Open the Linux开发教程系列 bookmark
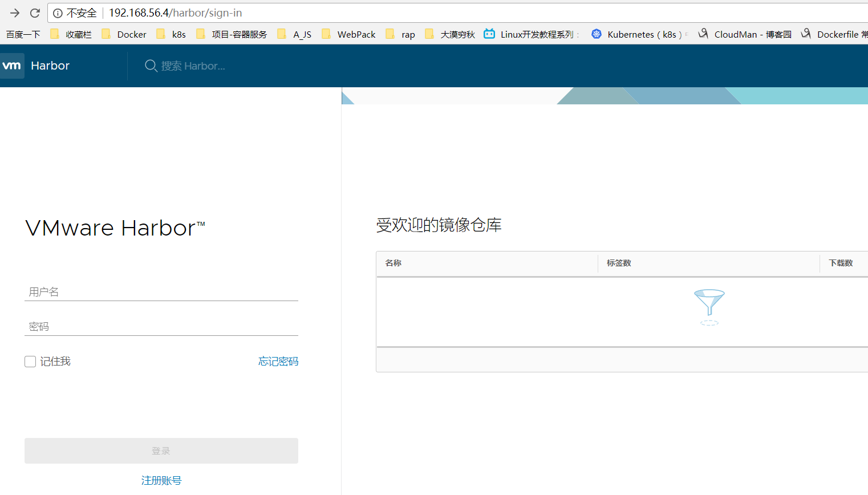Screen dimensions: 868x495 tap(531, 34)
